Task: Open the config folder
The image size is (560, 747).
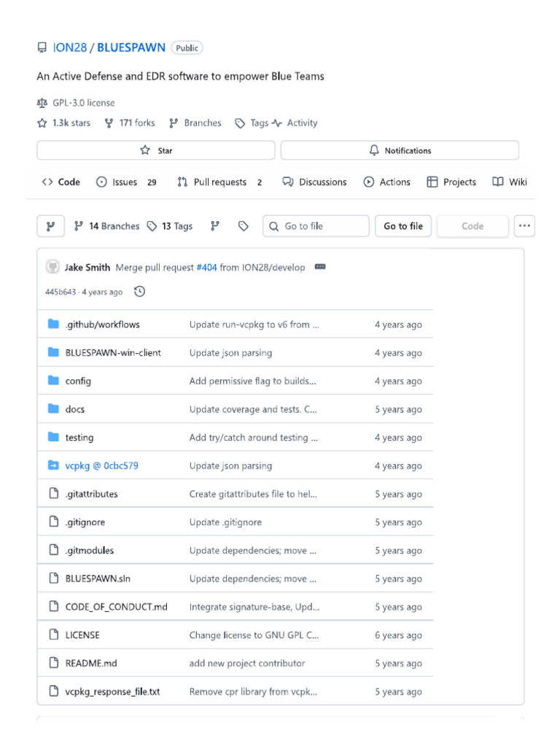Action: 78,381
